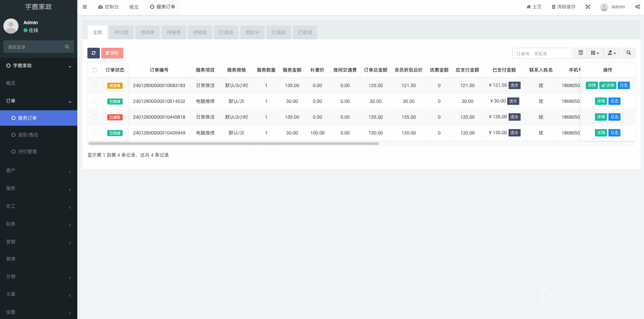
Task: Expand the 财务 sidebar menu
Action: pos(38,224)
